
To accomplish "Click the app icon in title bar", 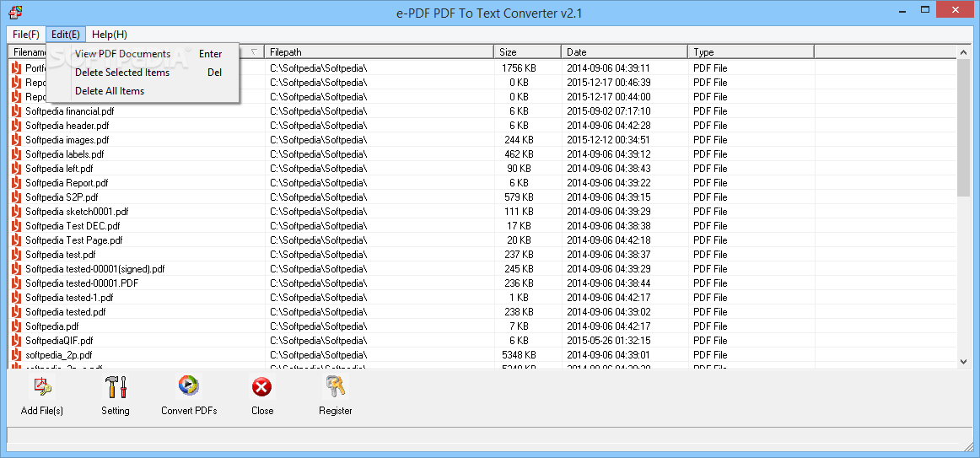I will point(16,12).
